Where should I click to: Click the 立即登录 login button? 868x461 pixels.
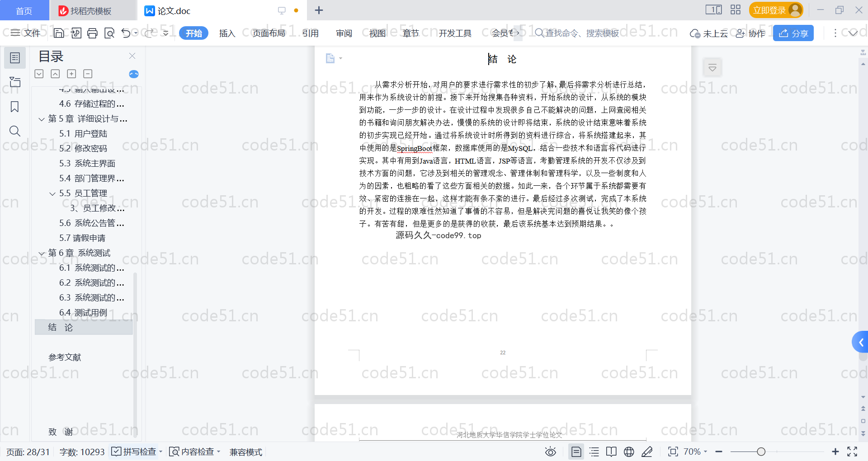(776, 10)
